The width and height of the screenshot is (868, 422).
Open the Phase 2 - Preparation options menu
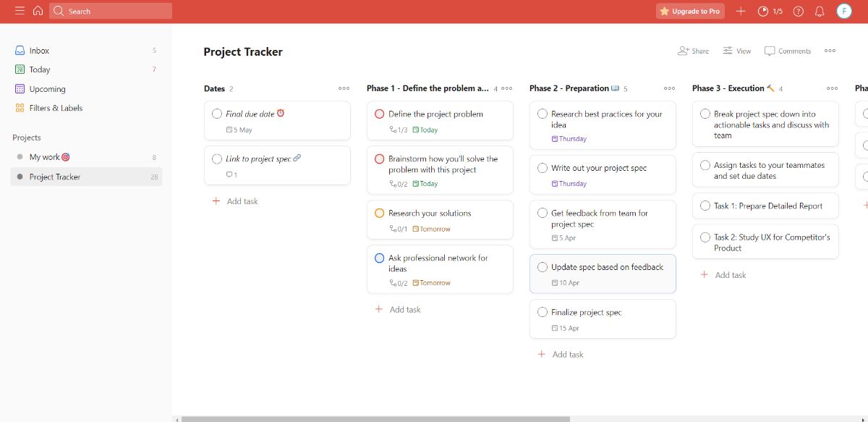point(668,88)
